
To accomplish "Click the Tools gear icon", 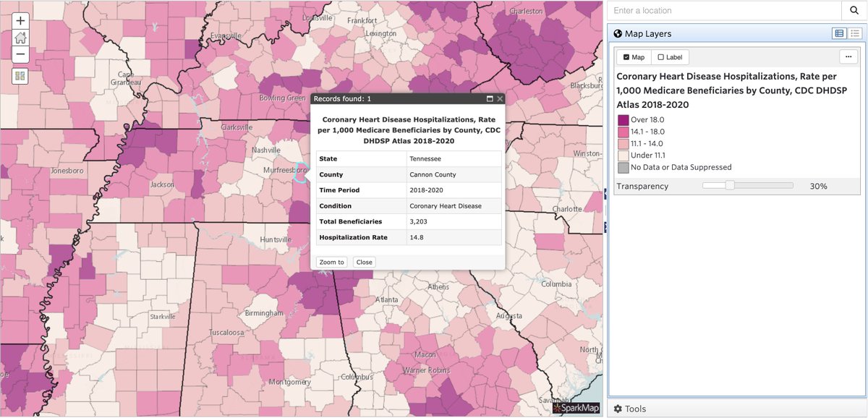I will (618, 409).
